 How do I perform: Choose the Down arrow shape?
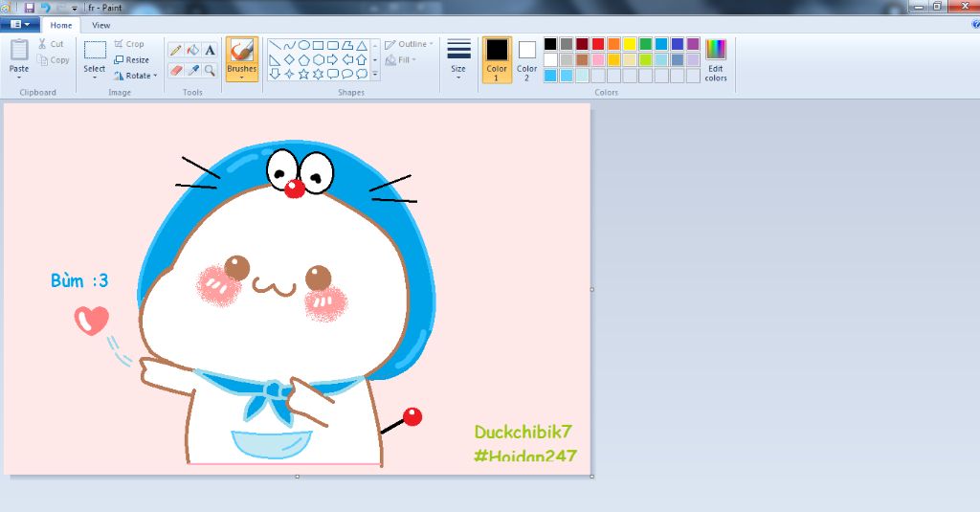pos(275,74)
